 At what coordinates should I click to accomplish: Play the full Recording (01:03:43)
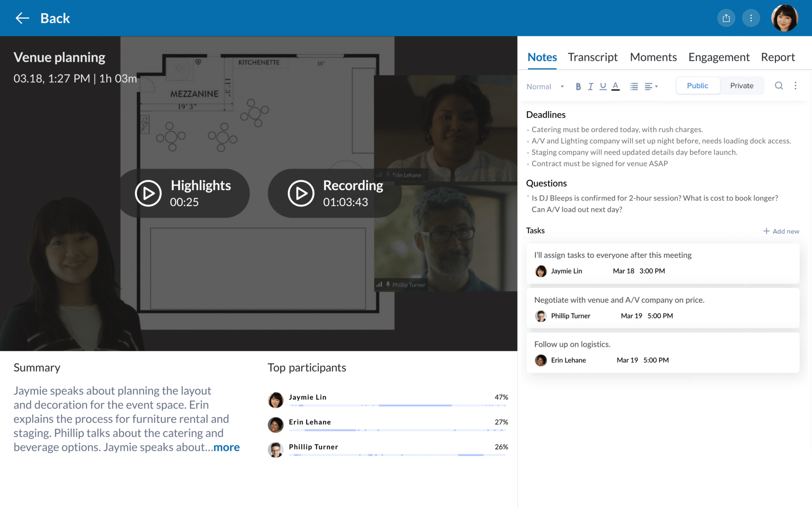[300, 192]
